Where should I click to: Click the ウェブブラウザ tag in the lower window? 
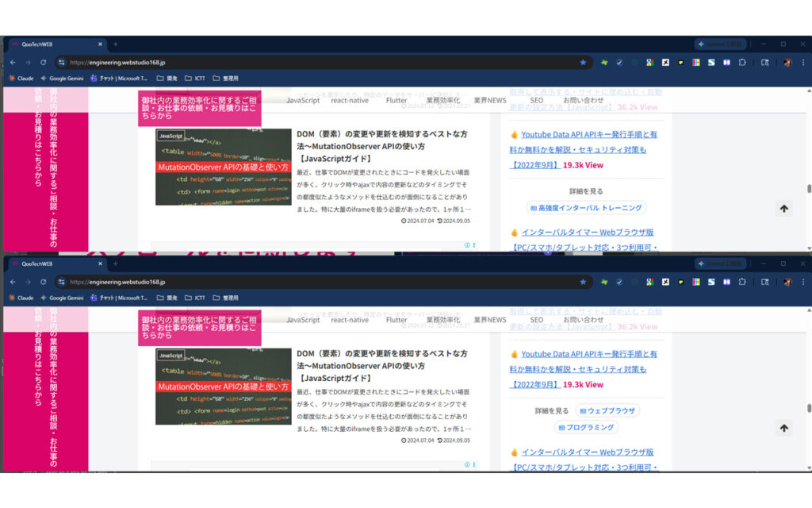pos(607,410)
